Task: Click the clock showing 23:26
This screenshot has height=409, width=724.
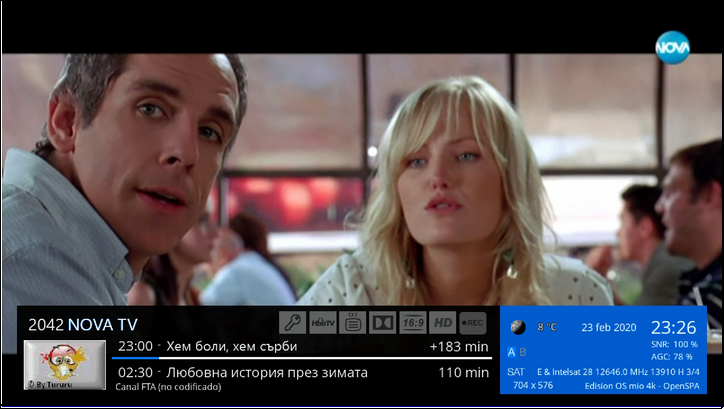Action: point(674,327)
